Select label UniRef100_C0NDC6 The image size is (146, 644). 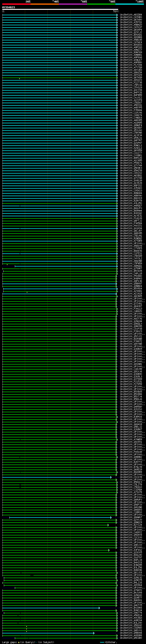coord(131,118)
